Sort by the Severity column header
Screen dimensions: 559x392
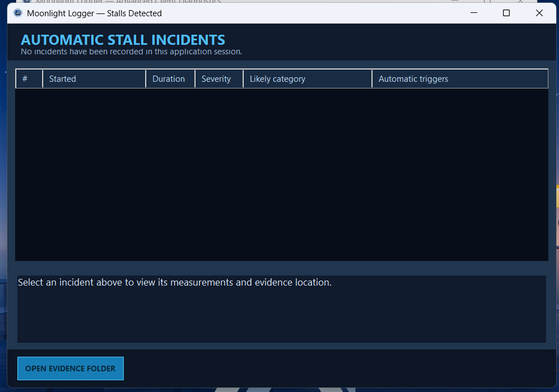[219, 79]
